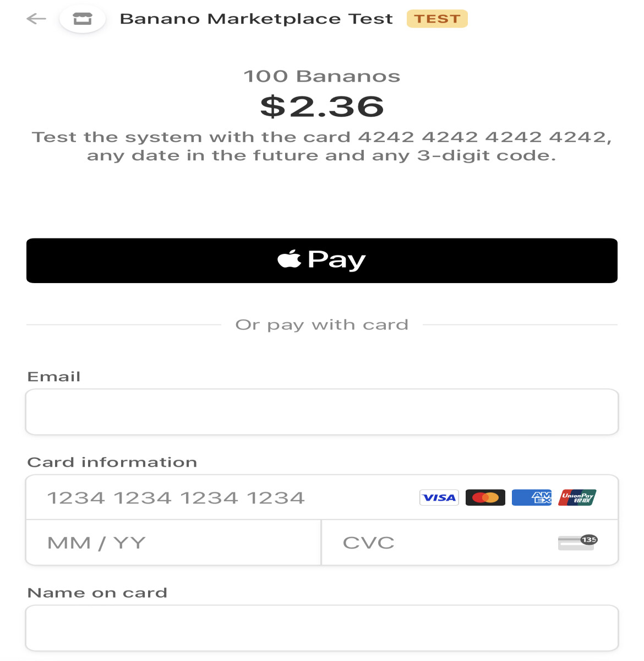Click the UnionPay logo
The width and height of the screenshot is (644, 661).
click(x=577, y=497)
